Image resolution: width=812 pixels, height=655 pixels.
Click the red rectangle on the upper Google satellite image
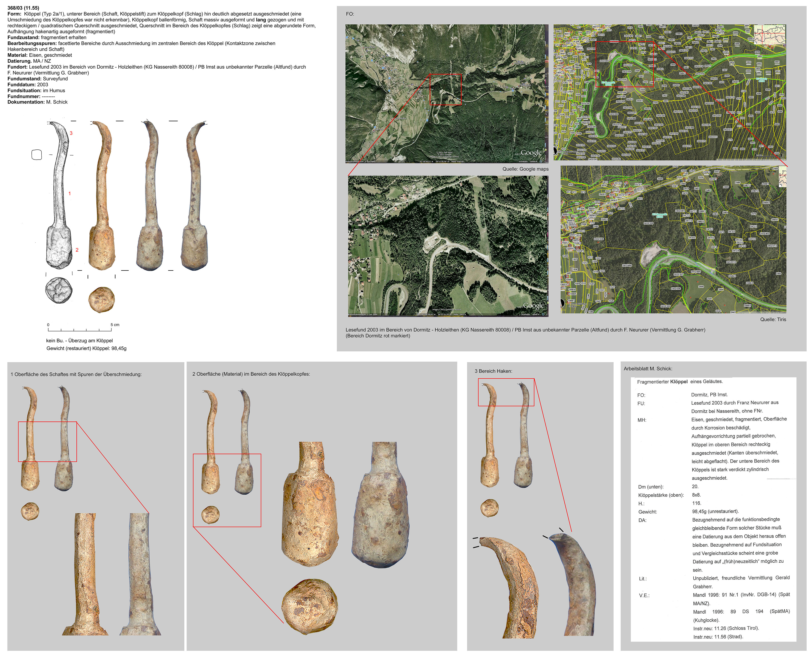point(445,90)
